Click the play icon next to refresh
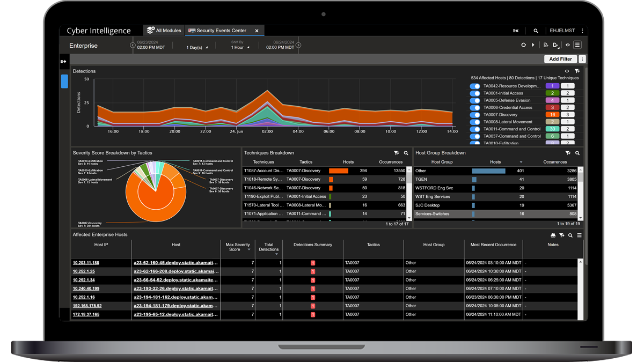644x362 pixels. click(533, 45)
